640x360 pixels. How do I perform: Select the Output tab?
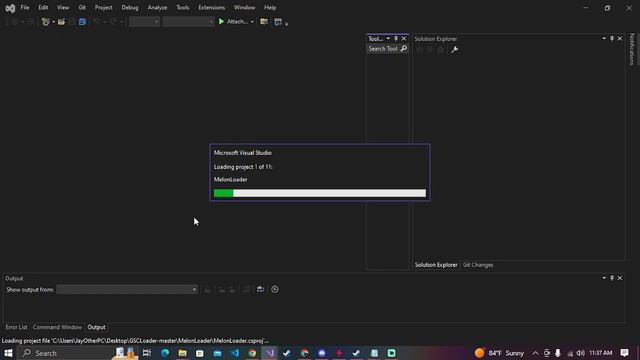coord(96,327)
